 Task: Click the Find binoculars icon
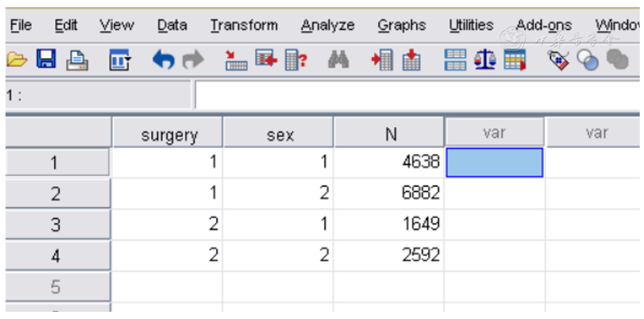(x=338, y=60)
